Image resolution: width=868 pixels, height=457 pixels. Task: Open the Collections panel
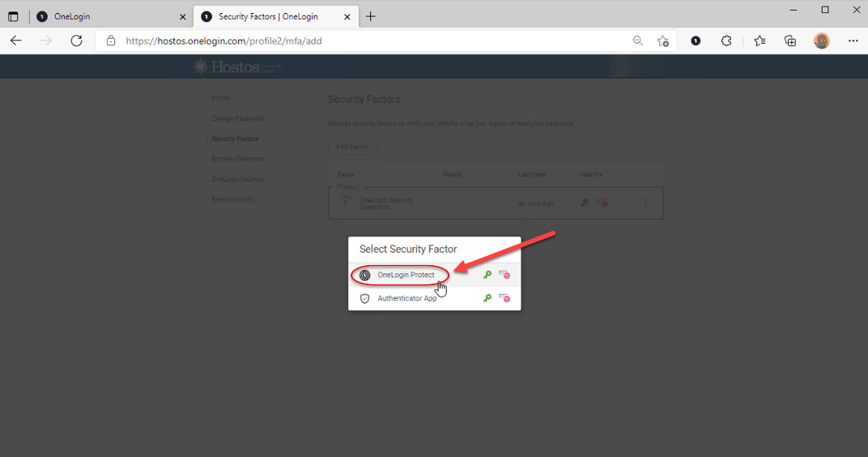(x=790, y=41)
